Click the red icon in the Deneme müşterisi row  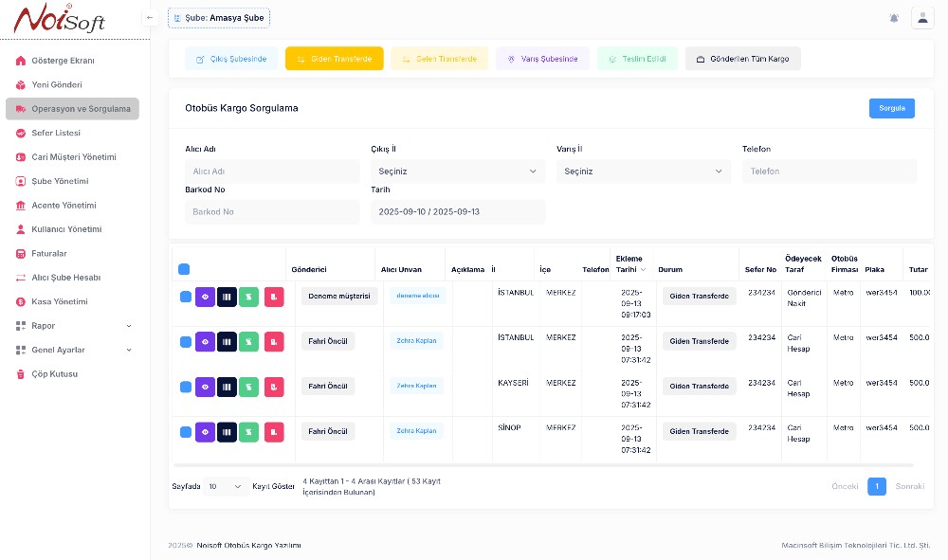coord(274,297)
